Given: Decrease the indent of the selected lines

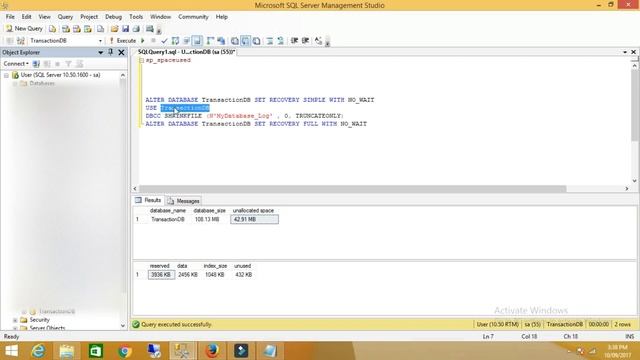Looking at the screenshot, I should (294, 41).
